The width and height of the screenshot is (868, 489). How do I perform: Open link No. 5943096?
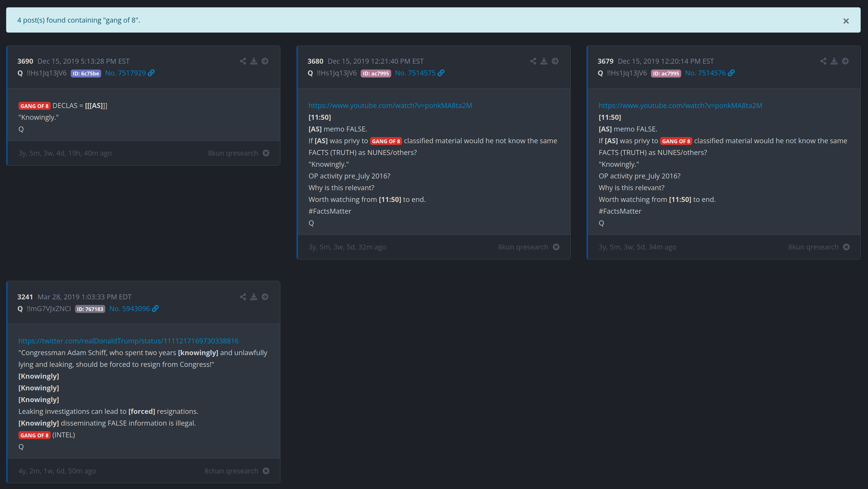pyautogui.click(x=134, y=308)
